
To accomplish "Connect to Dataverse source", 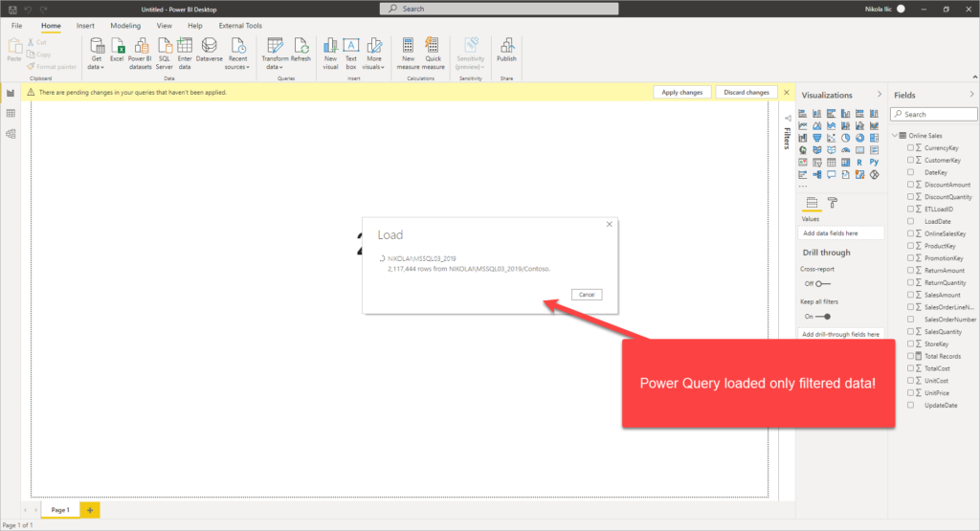I will tap(209, 50).
